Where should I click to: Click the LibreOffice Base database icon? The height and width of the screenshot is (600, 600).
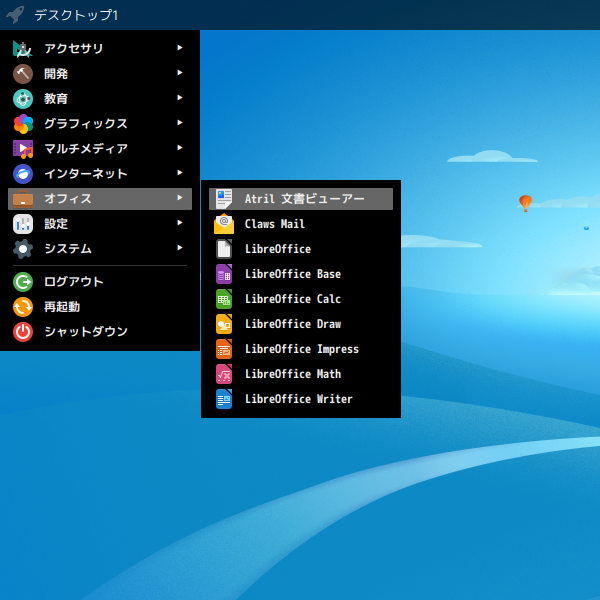point(224,274)
